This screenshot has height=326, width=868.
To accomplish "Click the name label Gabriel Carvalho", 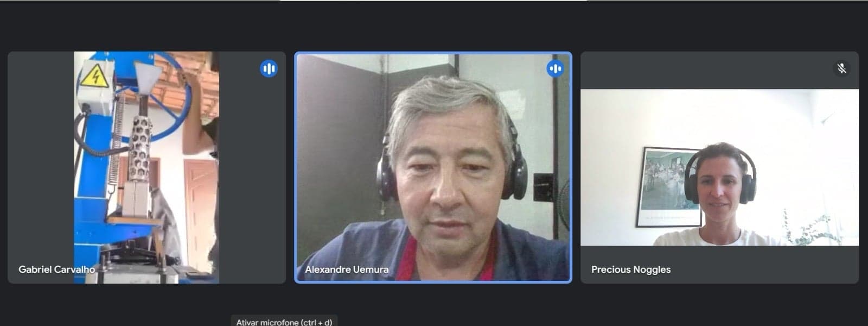I will tap(56, 269).
